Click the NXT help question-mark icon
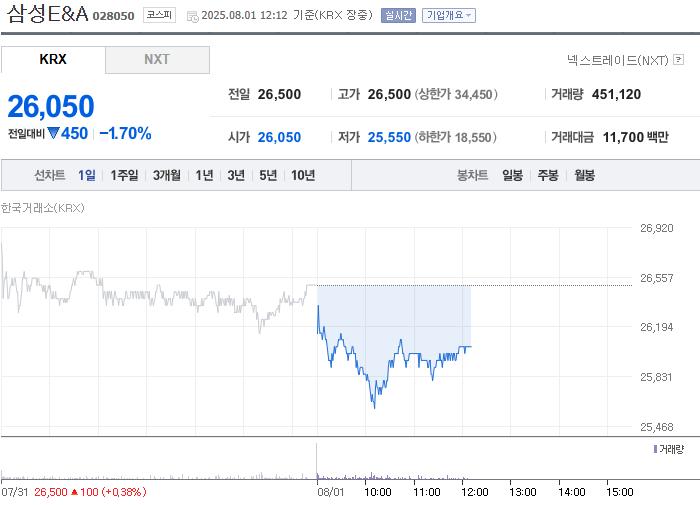 pyautogui.click(x=679, y=59)
